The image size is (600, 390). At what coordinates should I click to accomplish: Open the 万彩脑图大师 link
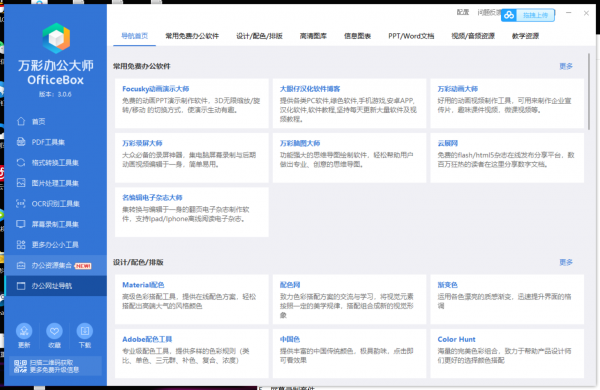point(300,143)
